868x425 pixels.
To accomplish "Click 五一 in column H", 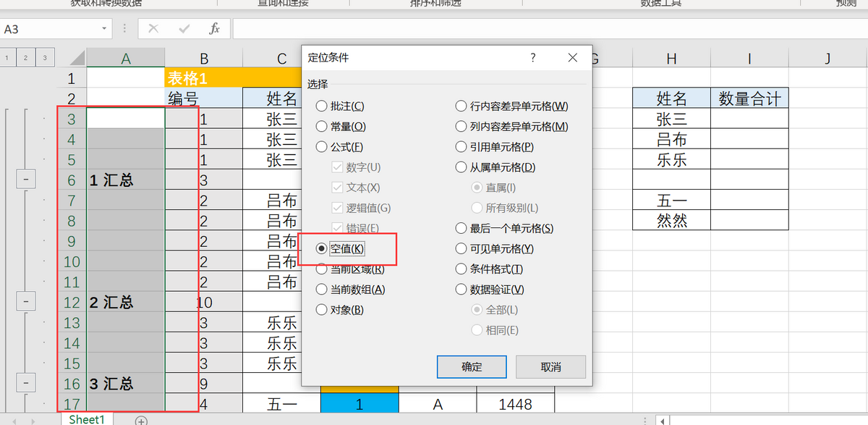I will (672, 200).
